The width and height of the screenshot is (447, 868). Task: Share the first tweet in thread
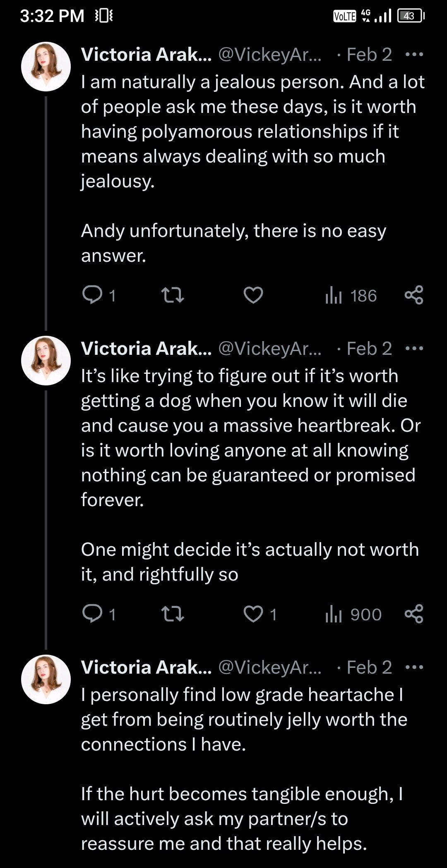coord(414,295)
